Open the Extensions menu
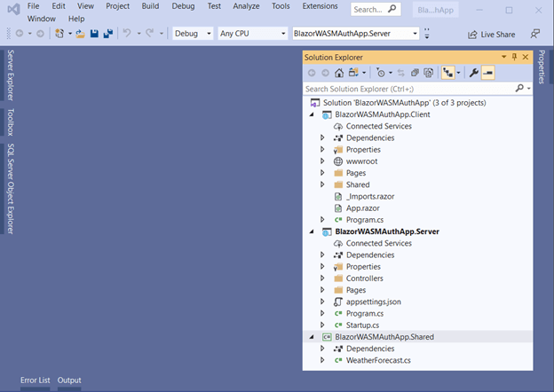Image resolution: width=554 pixels, height=392 pixels. click(320, 6)
